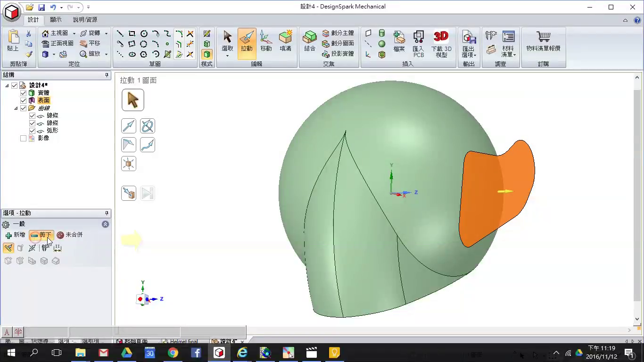Collapse the 設計4* root node
644x362 pixels.
click(7, 85)
